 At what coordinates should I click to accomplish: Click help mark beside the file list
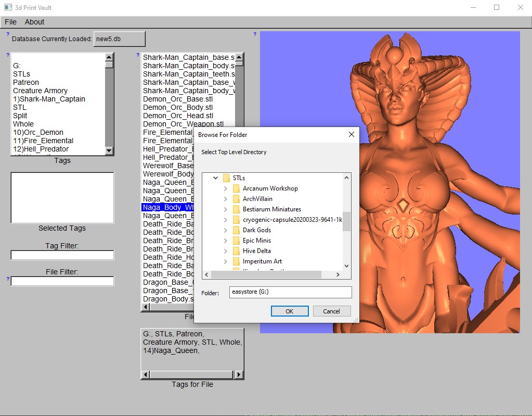138,55
